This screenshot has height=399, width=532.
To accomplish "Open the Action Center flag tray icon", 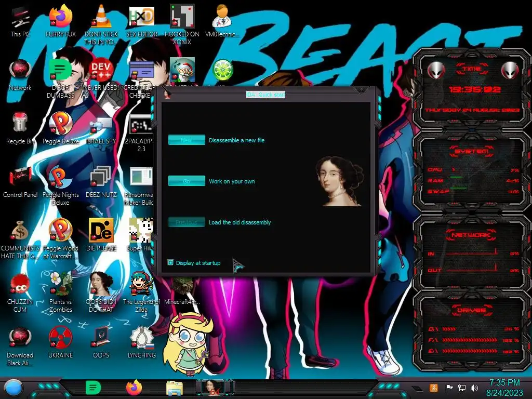I will (x=449, y=388).
